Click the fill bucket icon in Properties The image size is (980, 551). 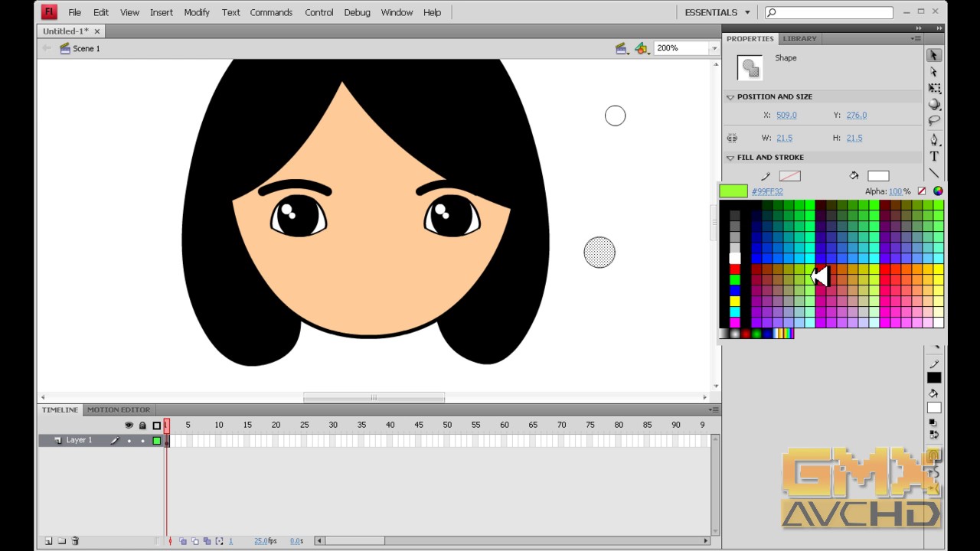coord(854,176)
